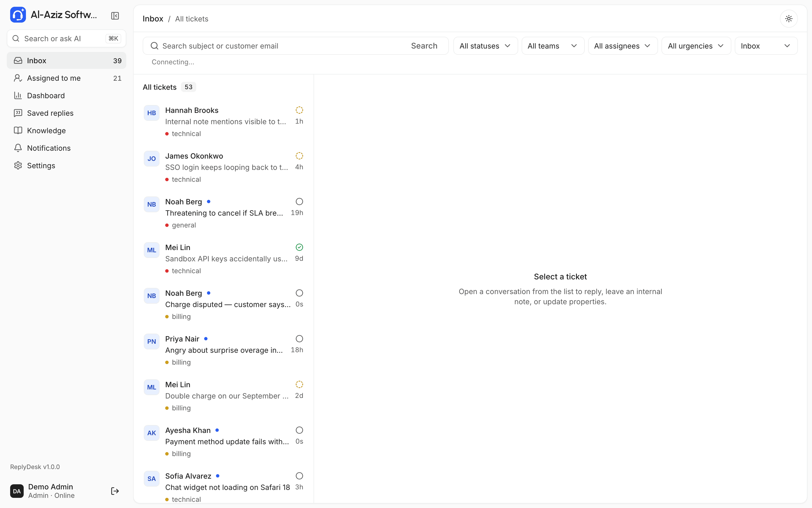The image size is (812, 508).
Task: Click the Inbox breadcrumb link
Action: 153,19
